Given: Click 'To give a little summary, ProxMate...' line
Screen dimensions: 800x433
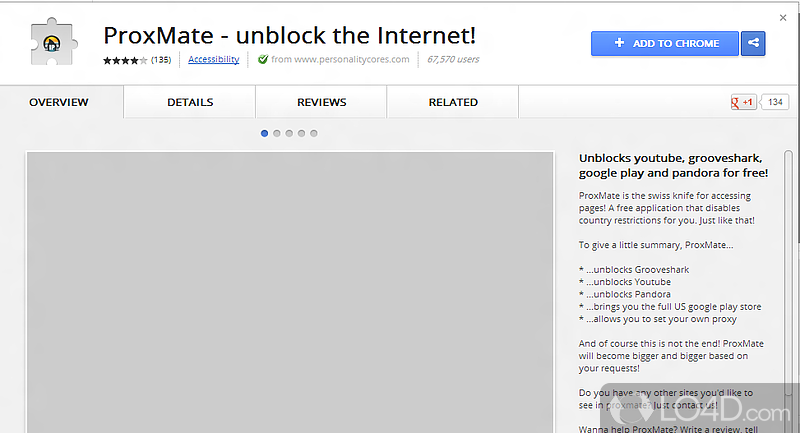Looking at the screenshot, I should point(656,245).
